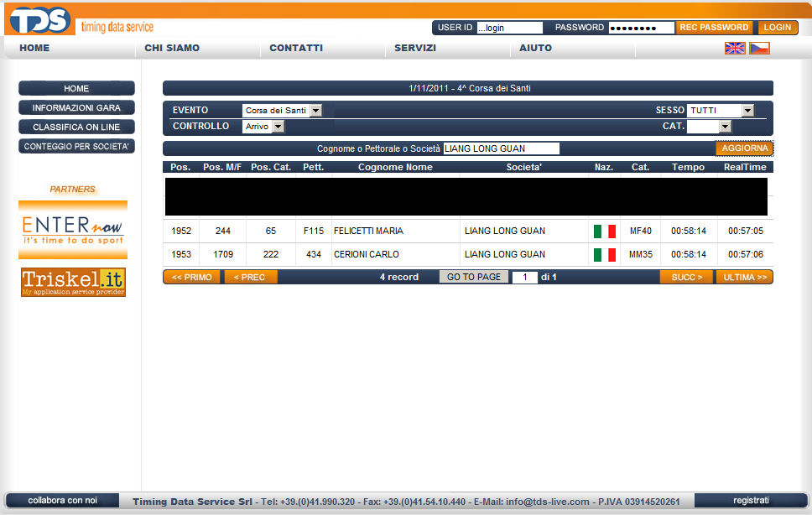Go to next page with SUCC >

685,277
